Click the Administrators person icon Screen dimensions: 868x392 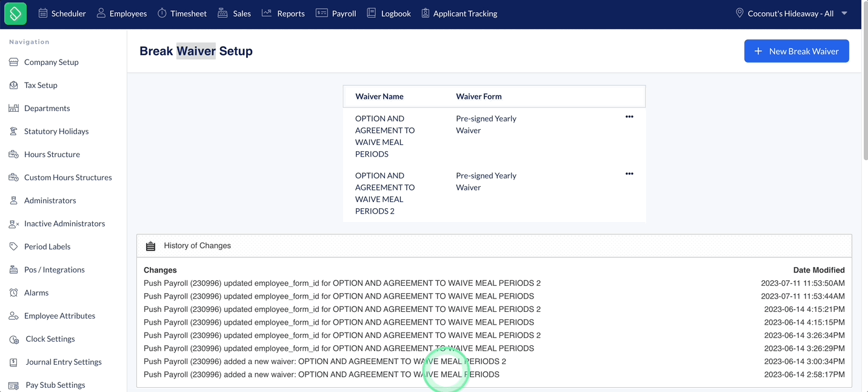pyautogui.click(x=13, y=200)
